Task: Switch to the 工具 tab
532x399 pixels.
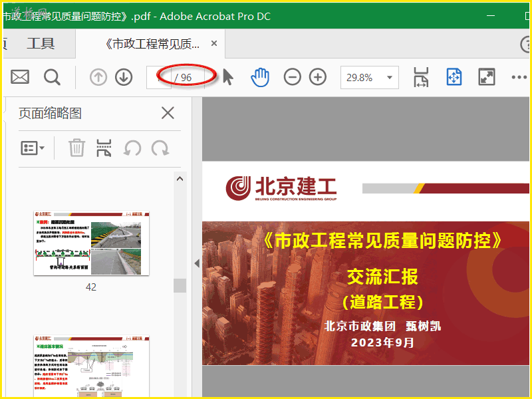Action: [x=41, y=43]
